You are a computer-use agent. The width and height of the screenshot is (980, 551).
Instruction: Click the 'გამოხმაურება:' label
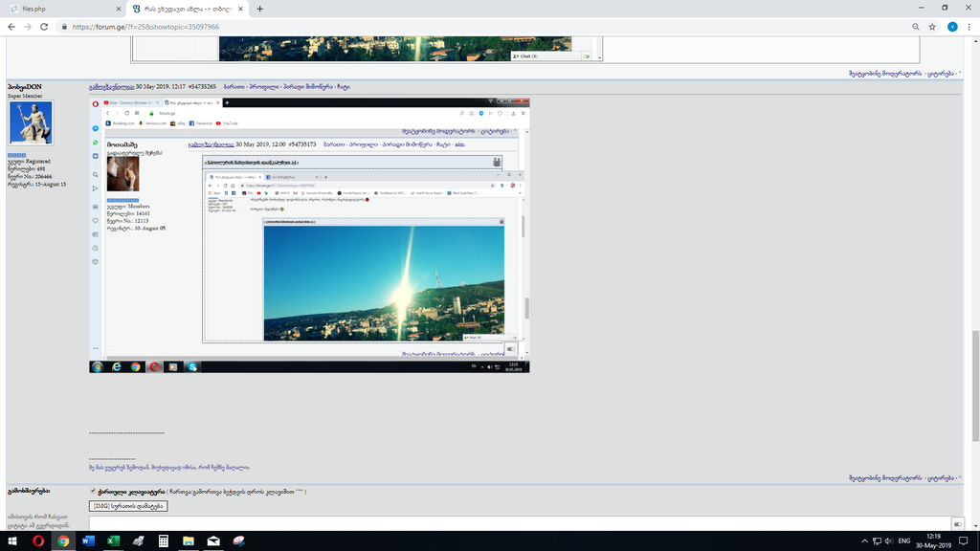[x=29, y=491]
